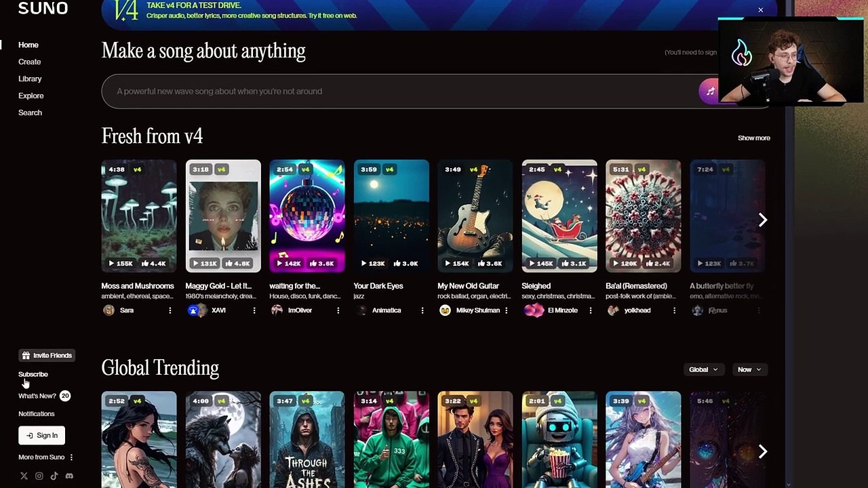Play the Ba'al (Remastered) virus thumbnail

(x=644, y=216)
